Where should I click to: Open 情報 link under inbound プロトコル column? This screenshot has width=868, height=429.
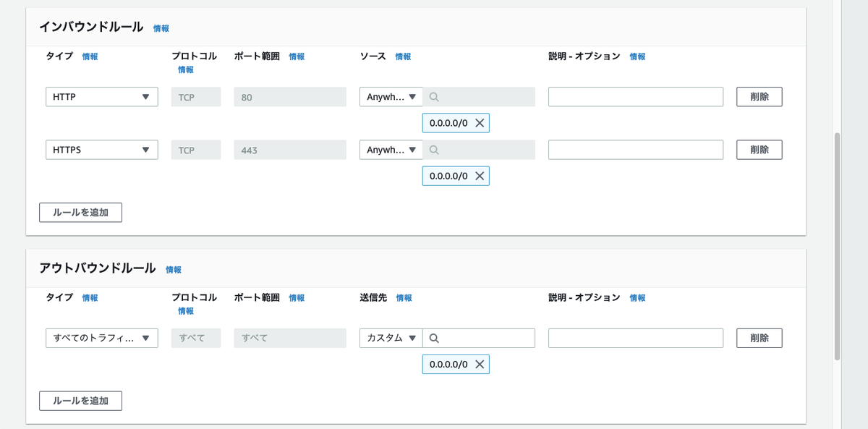(186, 69)
